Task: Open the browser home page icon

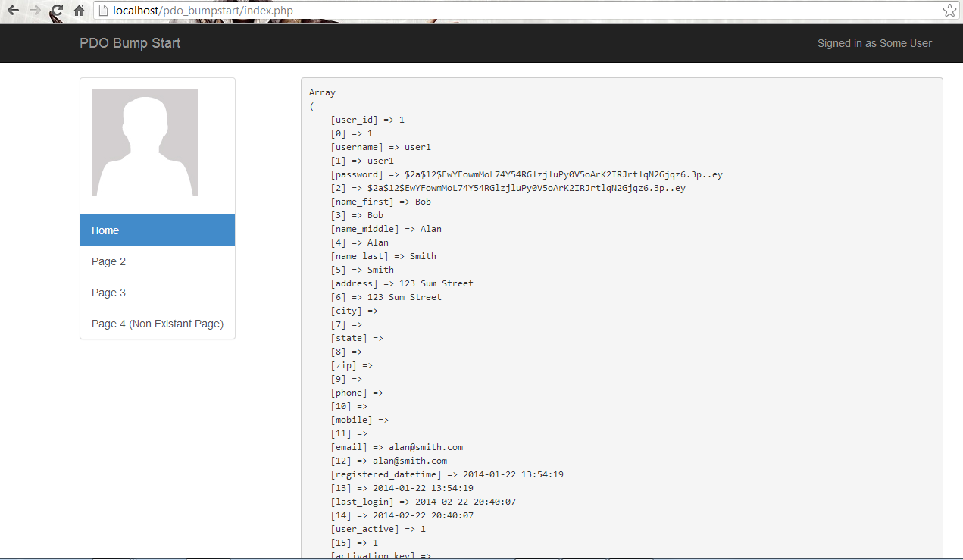Action: (79, 11)
